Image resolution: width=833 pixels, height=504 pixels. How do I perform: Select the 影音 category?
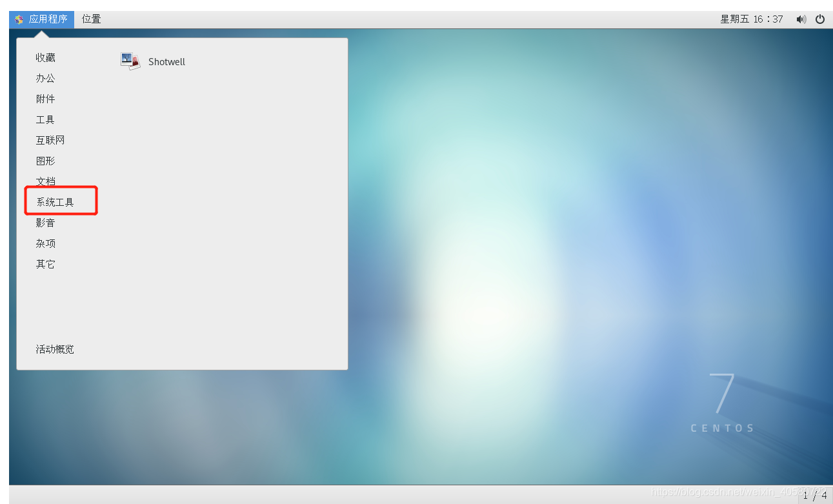(46, 223)
